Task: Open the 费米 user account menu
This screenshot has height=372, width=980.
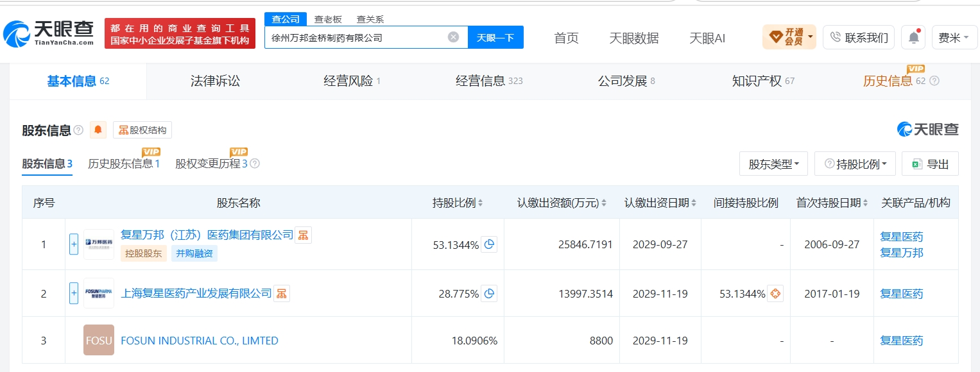Action: tap(954, 38)
